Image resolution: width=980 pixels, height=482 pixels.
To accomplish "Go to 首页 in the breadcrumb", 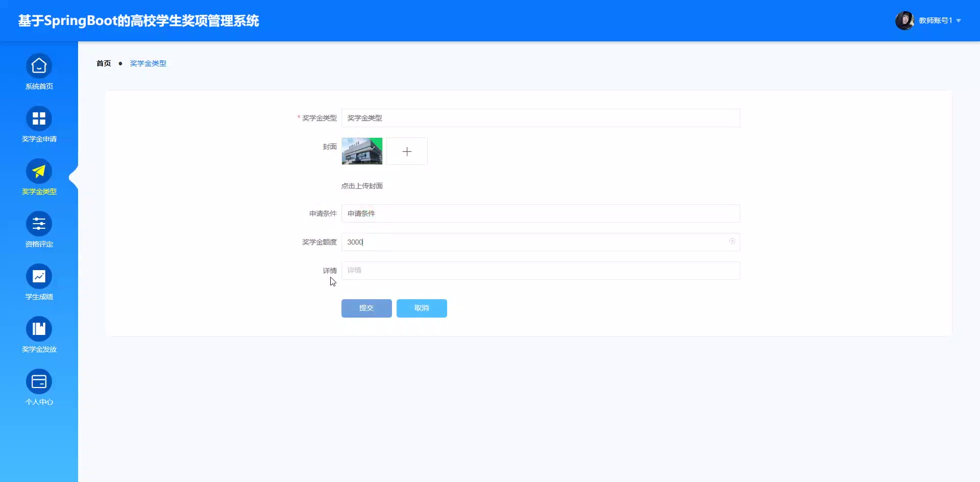I will [104, 63].
